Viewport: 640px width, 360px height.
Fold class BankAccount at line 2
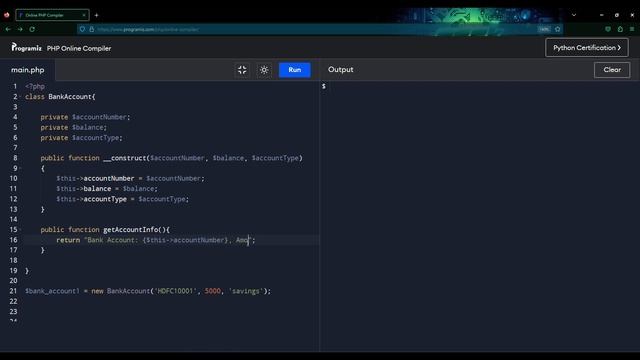point(20,97)
